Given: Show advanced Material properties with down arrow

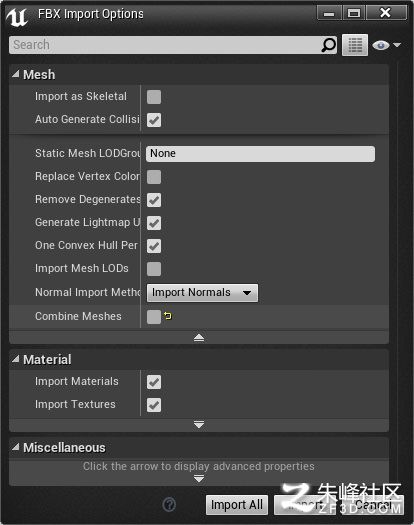Looking at the screenshot, I should click(x=199, y=425).
